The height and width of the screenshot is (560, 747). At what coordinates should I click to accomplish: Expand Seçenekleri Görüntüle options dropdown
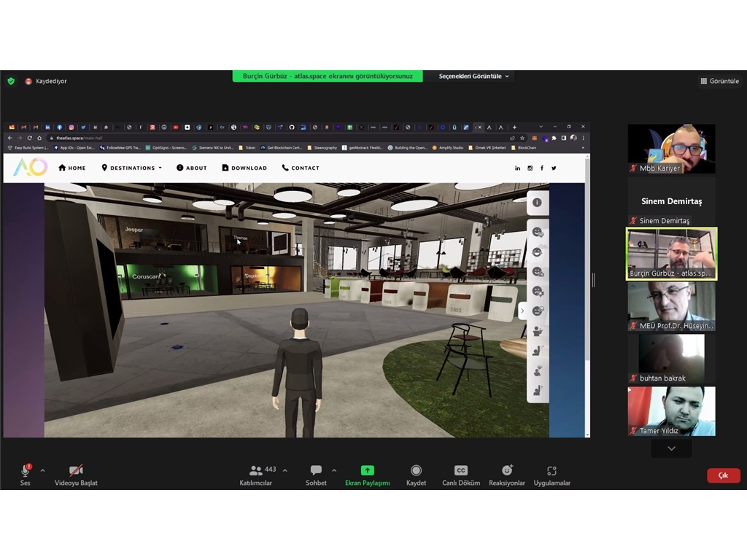(473, 76)
